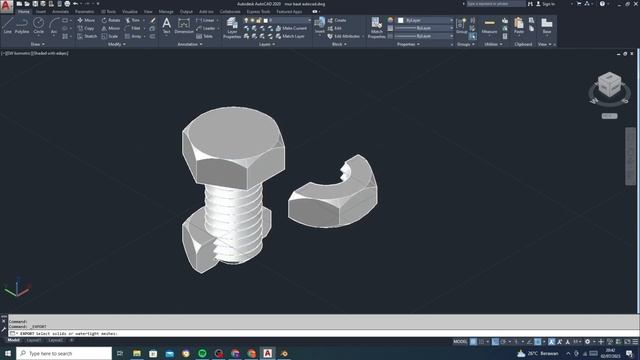Toggle Clean Screen in status bar
The height and width of the screenshot is (360, 640).
[627, 342]
